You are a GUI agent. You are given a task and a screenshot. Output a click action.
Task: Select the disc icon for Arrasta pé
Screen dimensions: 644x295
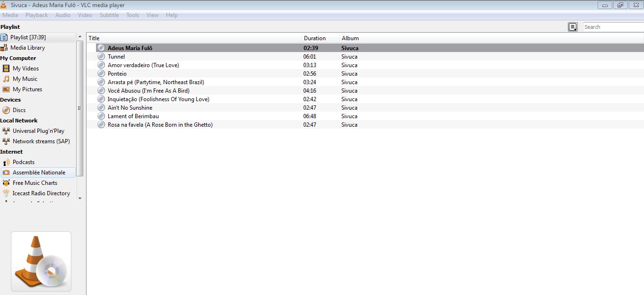pyautogui.click(x=101, y=82)
